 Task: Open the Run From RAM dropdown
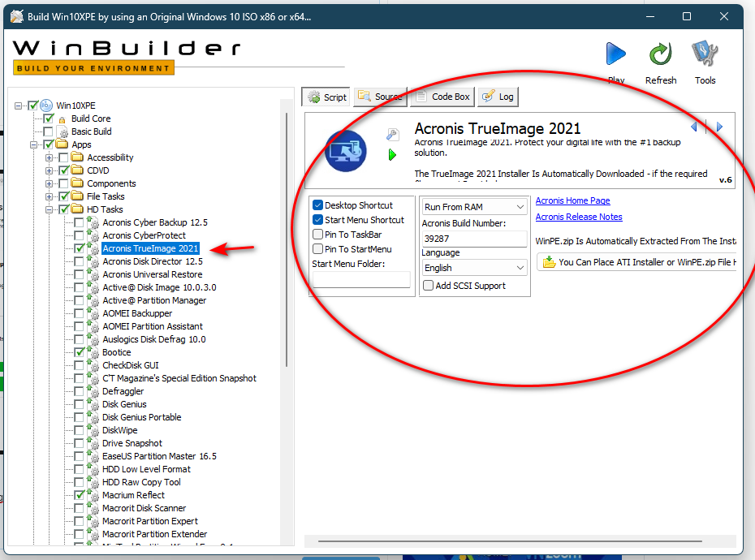474,207
